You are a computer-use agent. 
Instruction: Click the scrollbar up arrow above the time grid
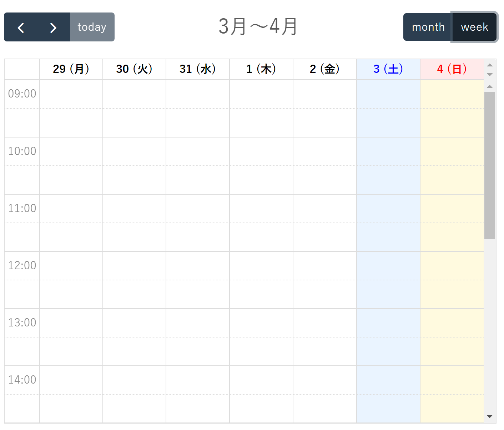(490, 86)
